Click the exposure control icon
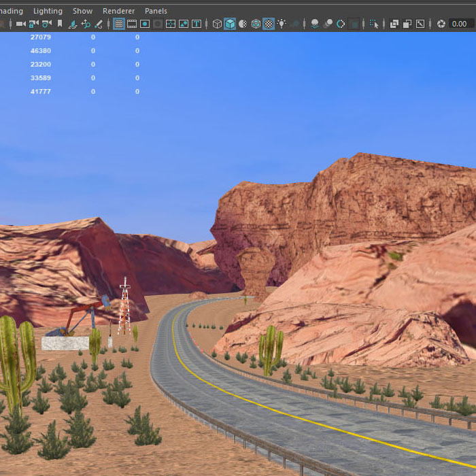Viewport: 476px width, 476px height. click(441, 24)
